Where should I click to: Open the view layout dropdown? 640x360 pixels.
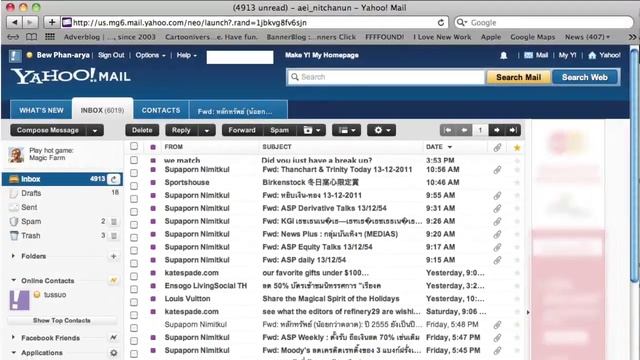tap(347, 131)
